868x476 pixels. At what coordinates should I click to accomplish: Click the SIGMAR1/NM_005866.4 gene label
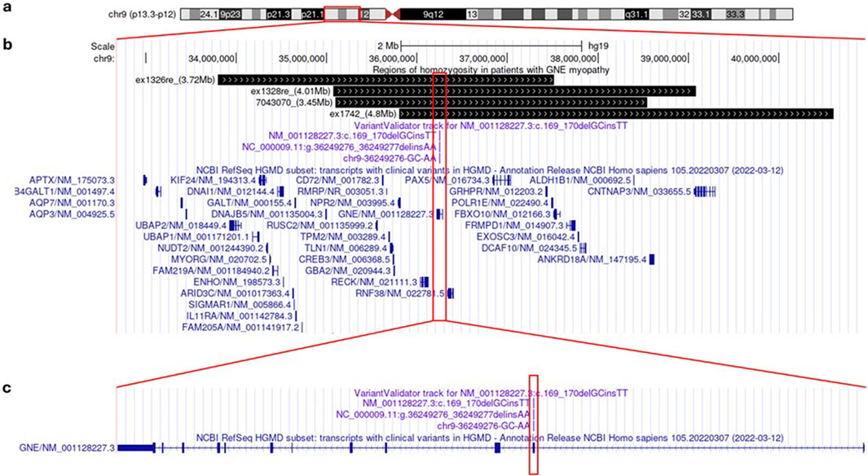[x=240, y=304]
